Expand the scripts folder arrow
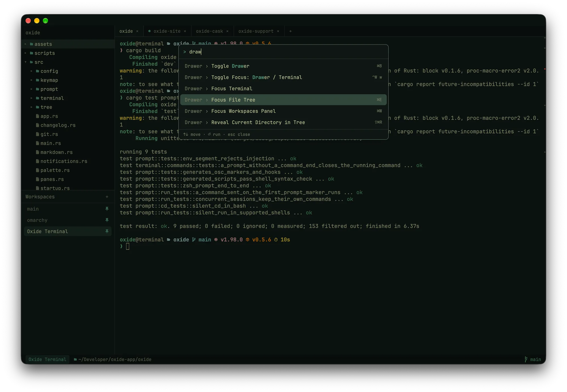Image resolution: width=567 pixels, height=392 pixels. point(26,53)
